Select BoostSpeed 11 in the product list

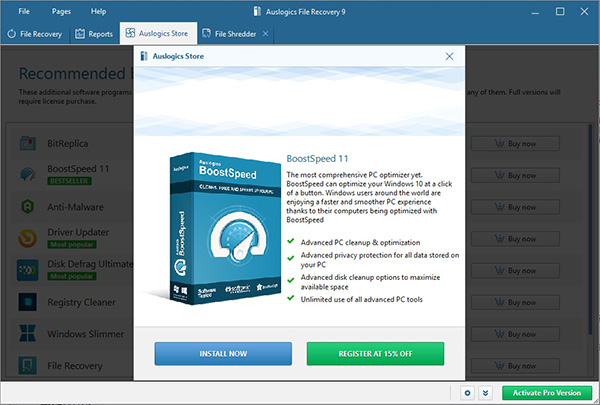[78, 169]
